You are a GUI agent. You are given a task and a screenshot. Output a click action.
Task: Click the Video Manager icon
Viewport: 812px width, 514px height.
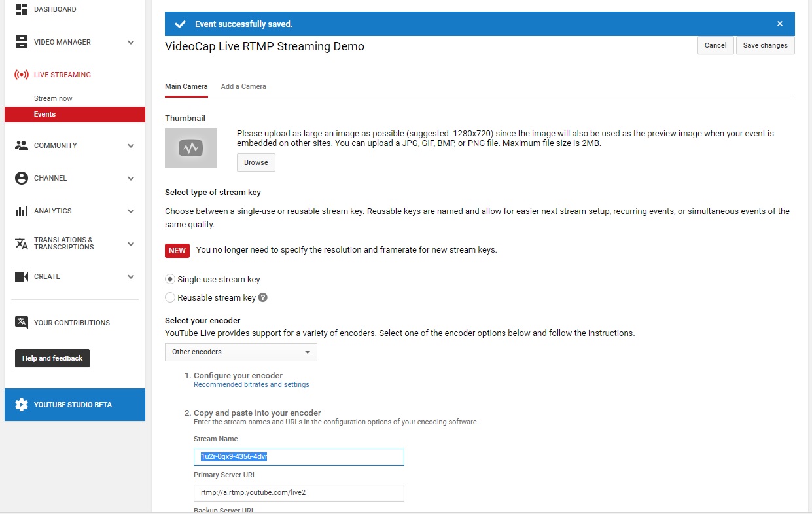pyautogui.click(x=22, y=42)
